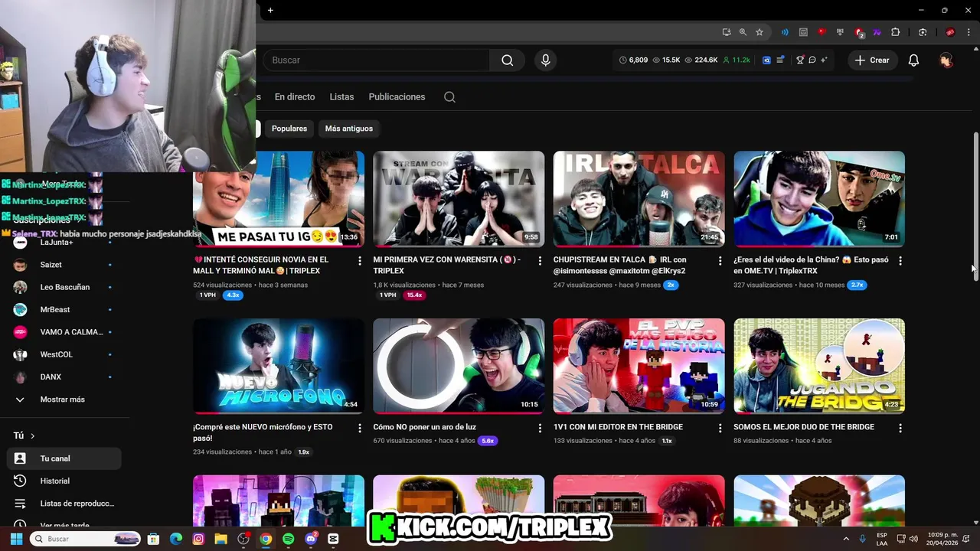Install app icon in address bar
The image size is (980, 551).
[726, 32]
